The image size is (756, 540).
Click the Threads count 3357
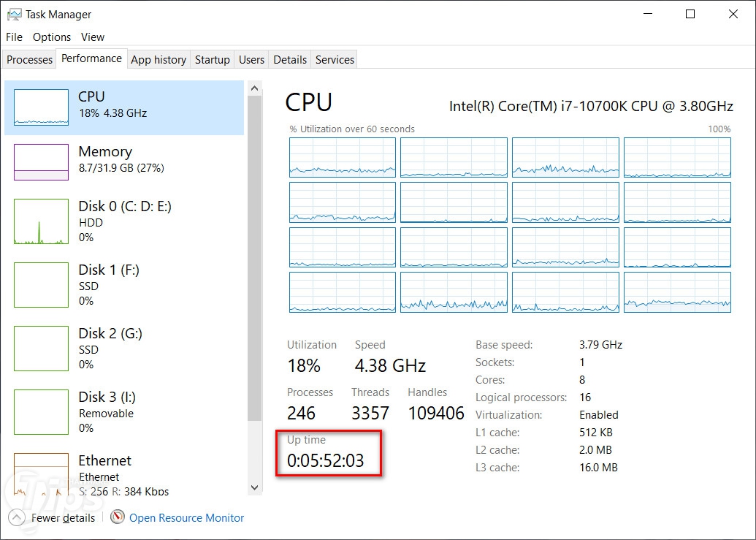click(370, 413)
